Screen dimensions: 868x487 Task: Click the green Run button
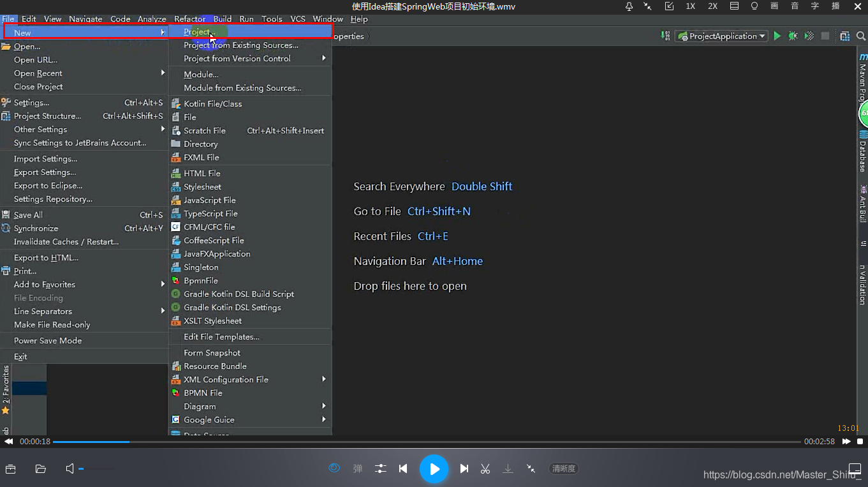point(777,36)
